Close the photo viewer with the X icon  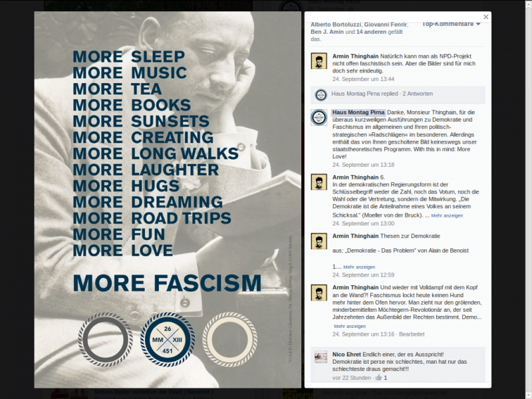(486, 17)
